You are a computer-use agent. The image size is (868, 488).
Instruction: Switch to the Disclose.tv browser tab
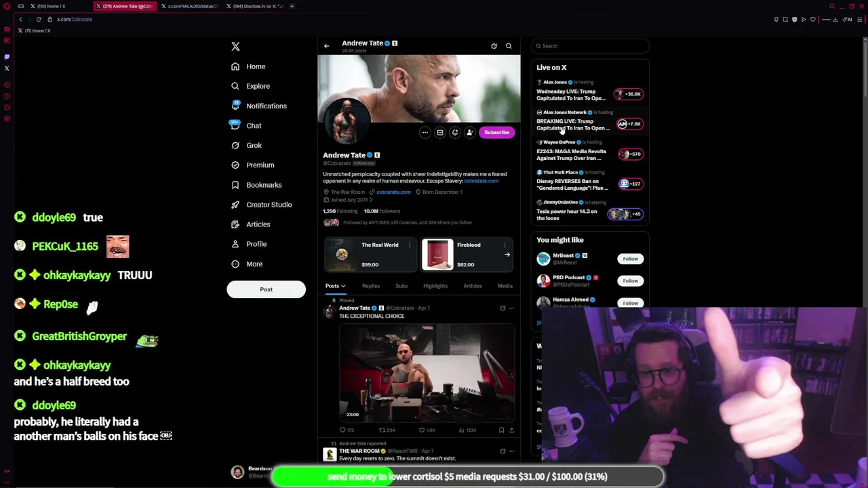click(x=257, y=6)
